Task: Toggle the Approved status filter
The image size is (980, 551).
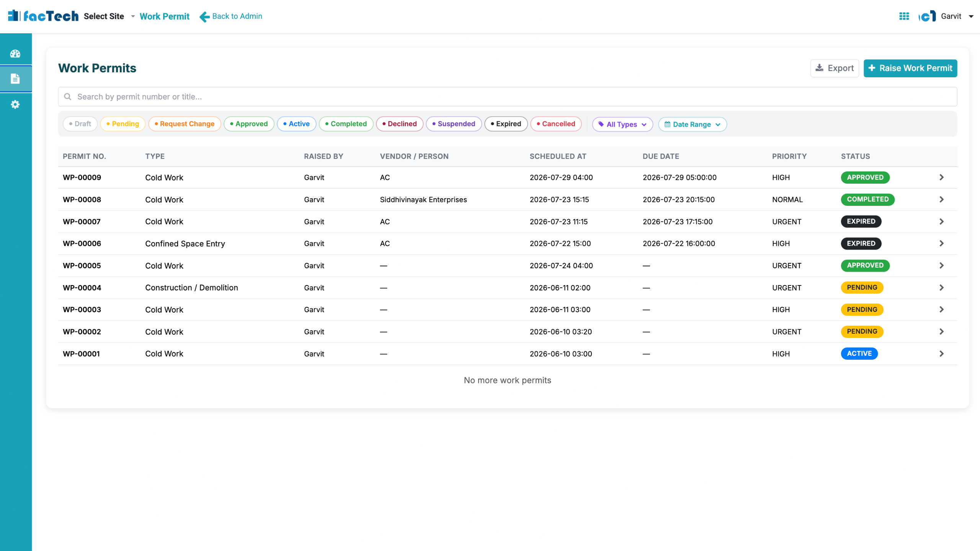Action: (249, 124)
